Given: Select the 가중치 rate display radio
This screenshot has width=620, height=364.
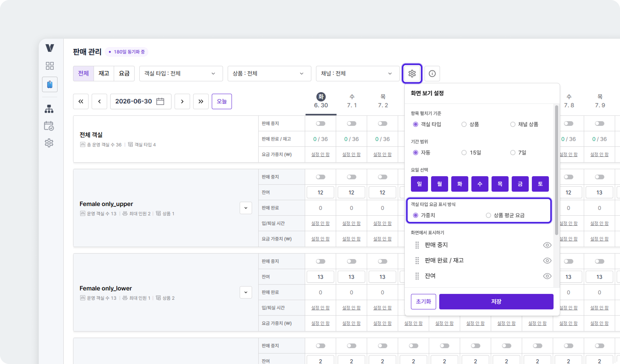Looking at the screenshot, I should 416,215.
